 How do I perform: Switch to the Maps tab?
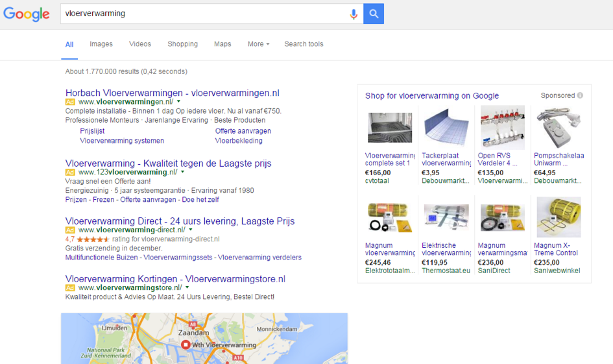pyautogui.click(x=222, y=44)
